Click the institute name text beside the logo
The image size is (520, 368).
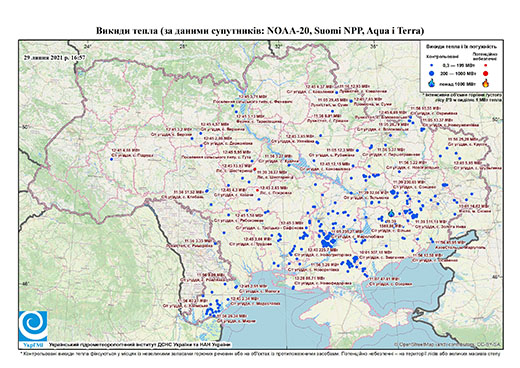click(x=140, y=344)
